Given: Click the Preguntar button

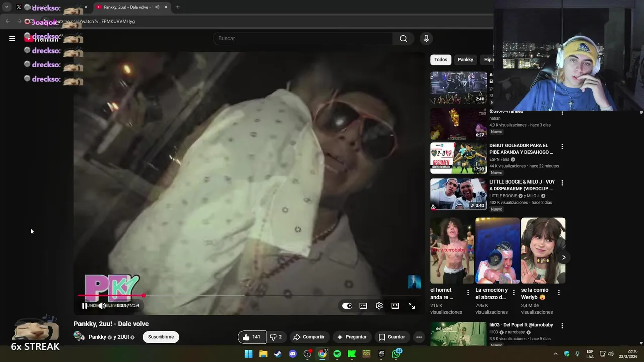Looking at the screenshot, I should click(x=352, y=337).
